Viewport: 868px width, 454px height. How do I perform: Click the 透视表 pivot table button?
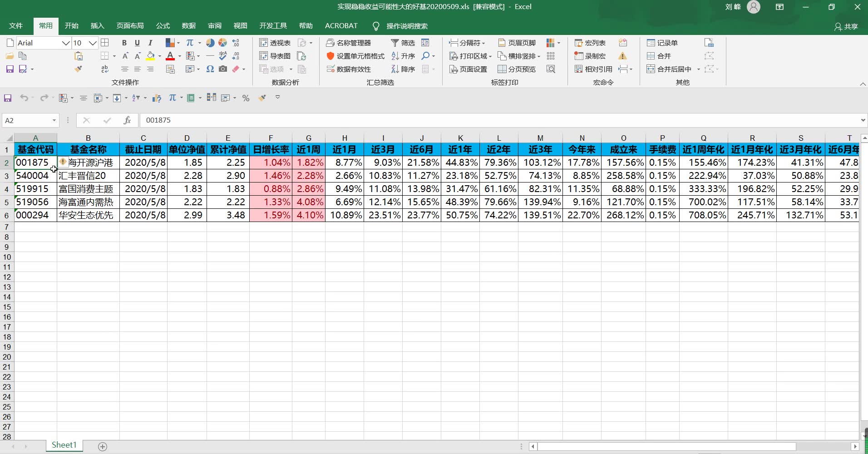click(275, 43)
